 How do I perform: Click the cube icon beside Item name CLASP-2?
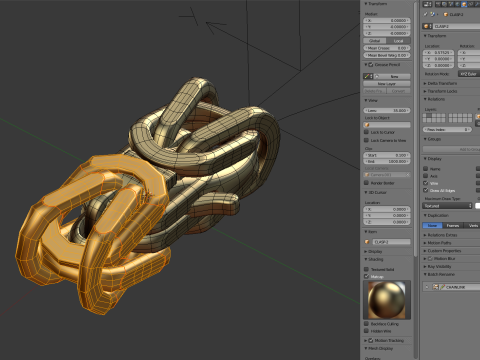click(367, 242)
